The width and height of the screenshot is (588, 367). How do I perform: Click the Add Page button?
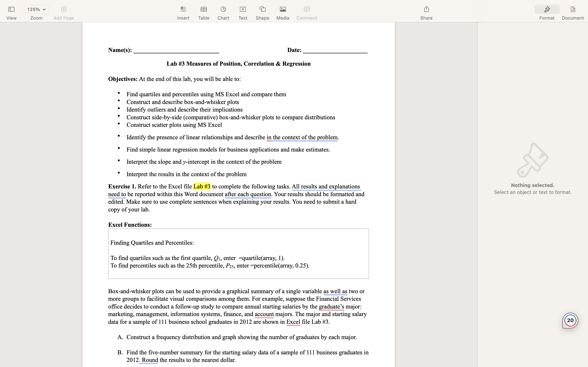(x=63, y=9)
